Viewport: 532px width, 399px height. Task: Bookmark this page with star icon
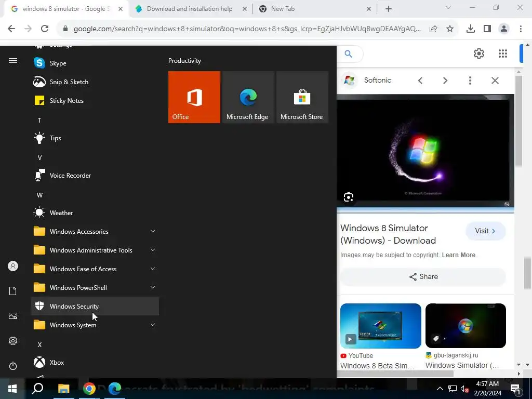pos(450,29)
